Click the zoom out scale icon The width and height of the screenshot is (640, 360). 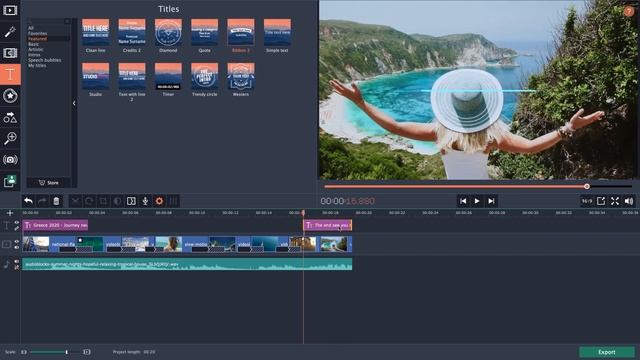click(24, 352)
